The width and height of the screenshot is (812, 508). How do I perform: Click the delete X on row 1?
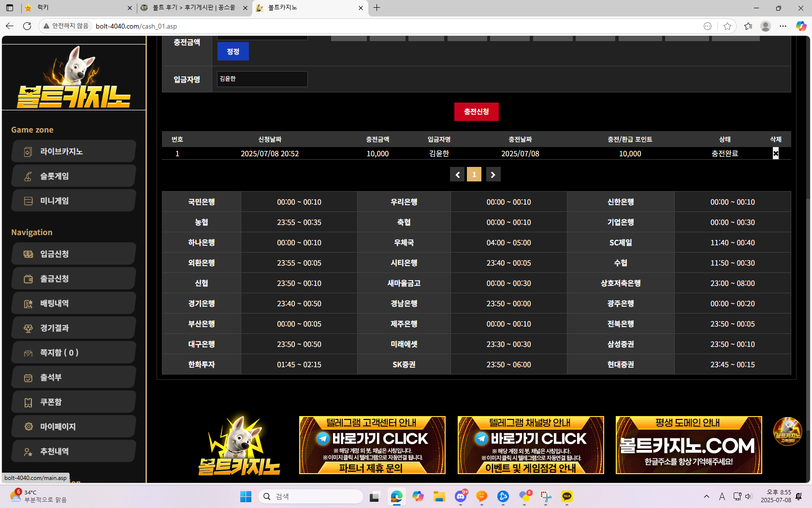coord(775,153)
